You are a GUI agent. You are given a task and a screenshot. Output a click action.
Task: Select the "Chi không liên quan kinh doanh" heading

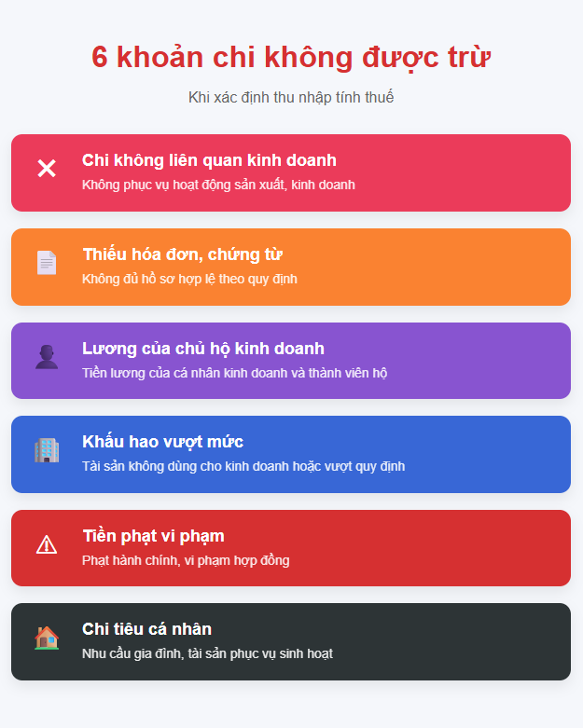click(x=209, y=160)
